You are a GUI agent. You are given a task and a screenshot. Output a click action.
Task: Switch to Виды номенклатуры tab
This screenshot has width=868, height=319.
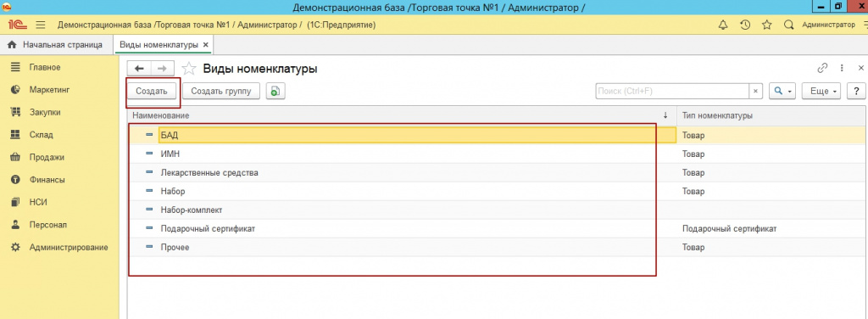click(x=164, y=45)
